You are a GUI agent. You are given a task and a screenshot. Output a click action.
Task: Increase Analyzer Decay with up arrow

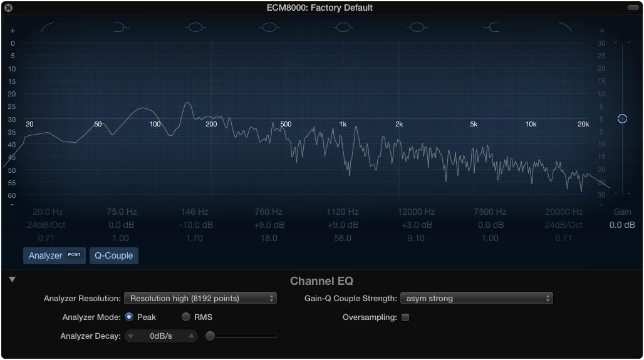click(192, 336)
